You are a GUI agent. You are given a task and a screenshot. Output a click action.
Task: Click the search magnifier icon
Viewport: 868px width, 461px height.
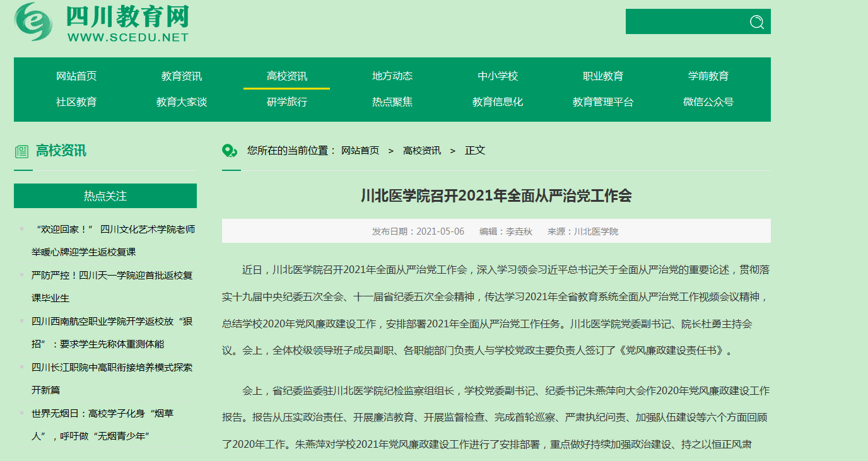756,22
